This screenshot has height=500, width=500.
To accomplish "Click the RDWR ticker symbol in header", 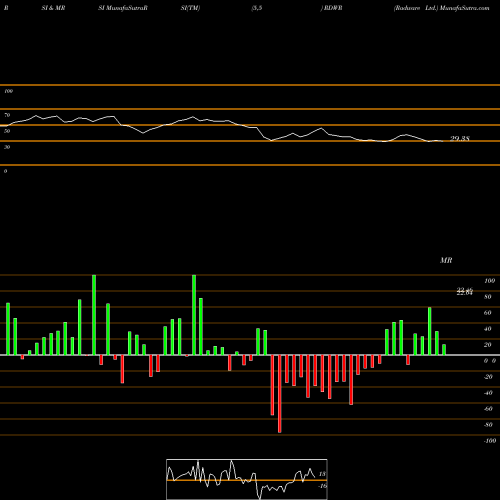I will click(x=333, y=8).
